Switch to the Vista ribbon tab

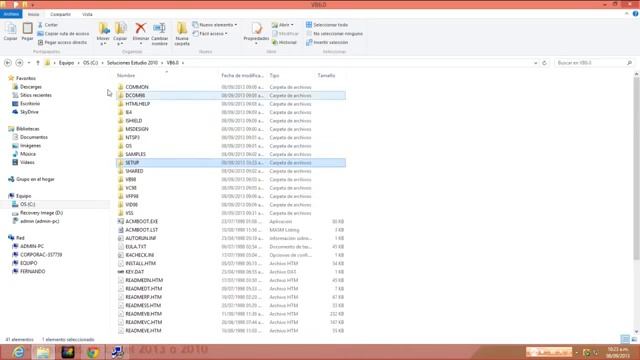point(87,14)
